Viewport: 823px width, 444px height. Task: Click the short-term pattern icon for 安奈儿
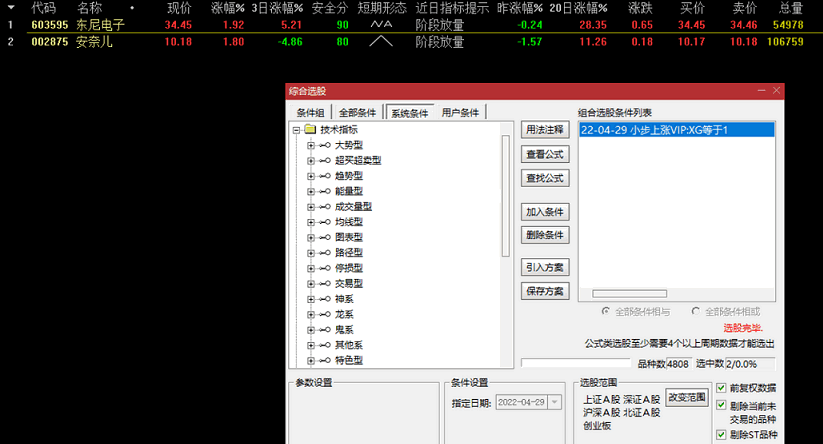pyautogui.click(x=381, y=41)
